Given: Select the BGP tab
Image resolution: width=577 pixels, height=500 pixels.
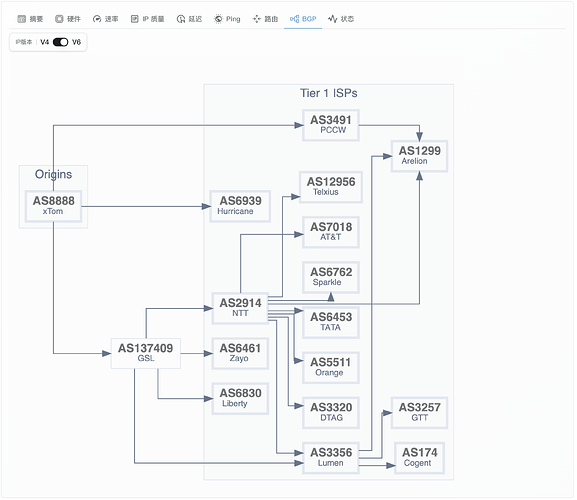Looking at the screenshot, I should tap(303, 19).
